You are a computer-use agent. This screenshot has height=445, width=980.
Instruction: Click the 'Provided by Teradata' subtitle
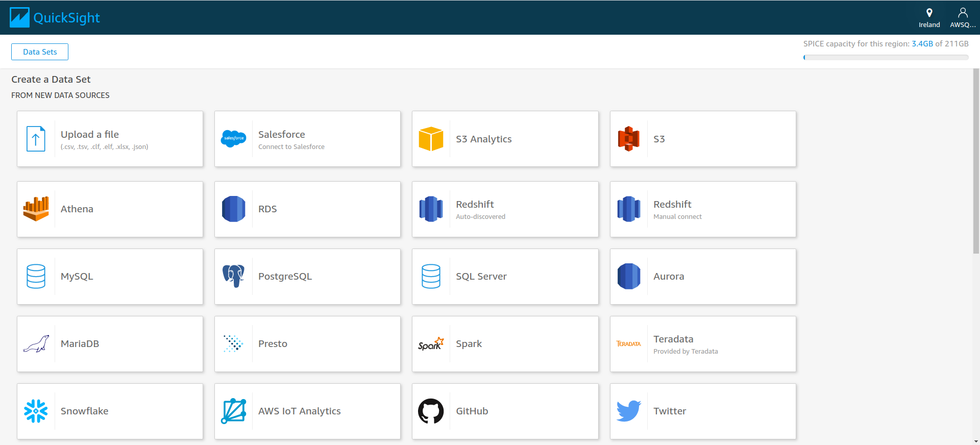686,351
